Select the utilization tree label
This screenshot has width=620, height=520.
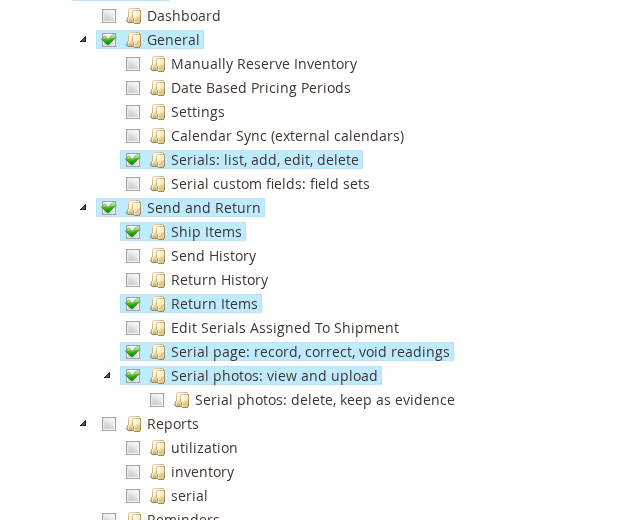click(204, 448)
